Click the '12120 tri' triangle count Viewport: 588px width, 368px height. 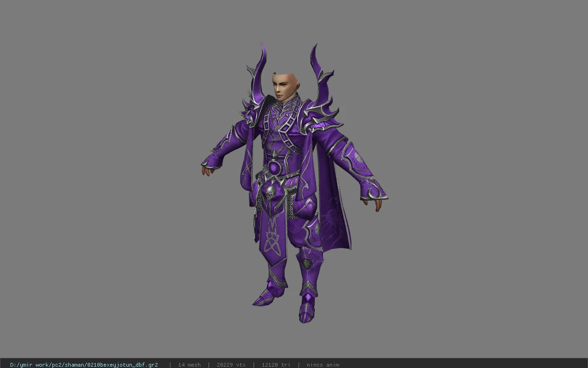click(x=276, y=365)
